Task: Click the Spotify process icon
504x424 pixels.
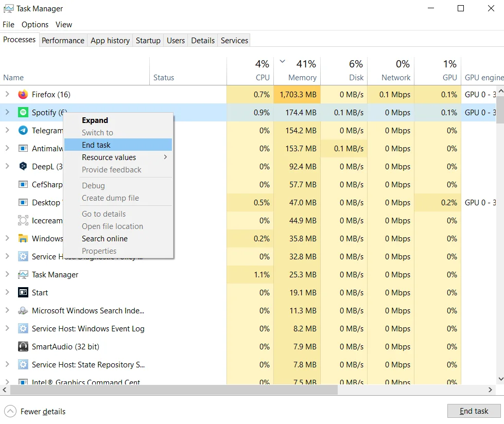Action: click(x=23, y=112)
